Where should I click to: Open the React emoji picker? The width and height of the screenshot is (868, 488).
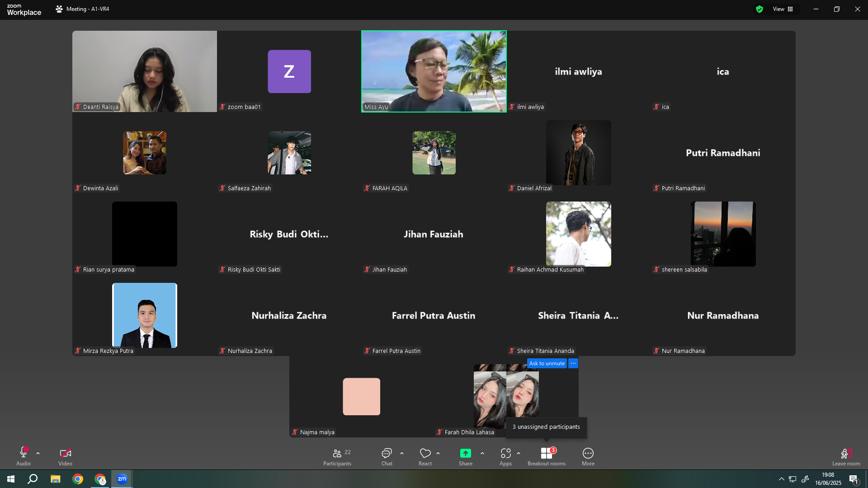point(425,456)
